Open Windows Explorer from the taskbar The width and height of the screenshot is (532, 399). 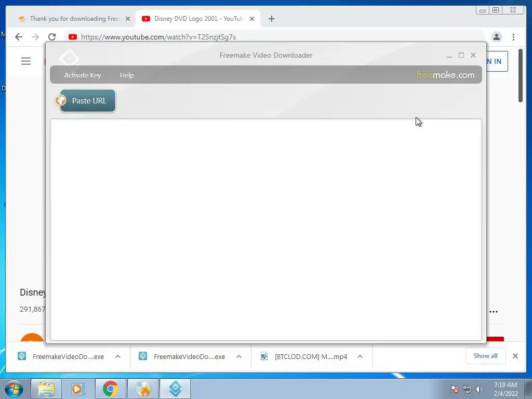pyautogui.click(x=46, y=389)
